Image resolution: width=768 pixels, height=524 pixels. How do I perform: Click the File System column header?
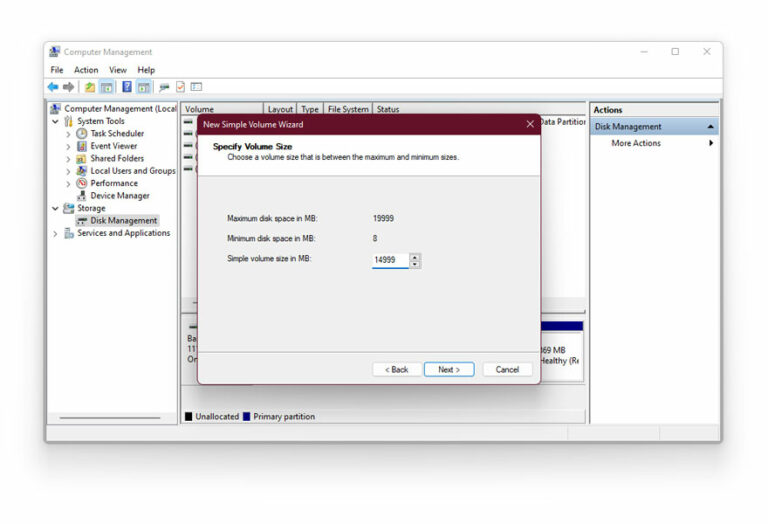tap(348, 109)
